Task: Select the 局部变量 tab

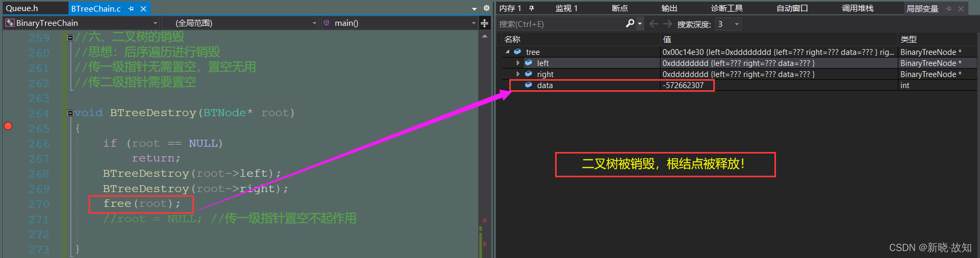Action: [922, 8]
